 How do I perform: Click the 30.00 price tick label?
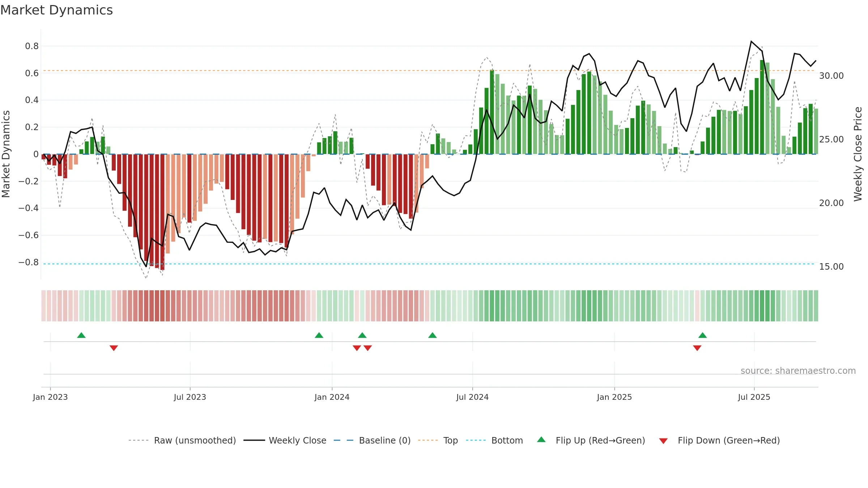(831, 76)
